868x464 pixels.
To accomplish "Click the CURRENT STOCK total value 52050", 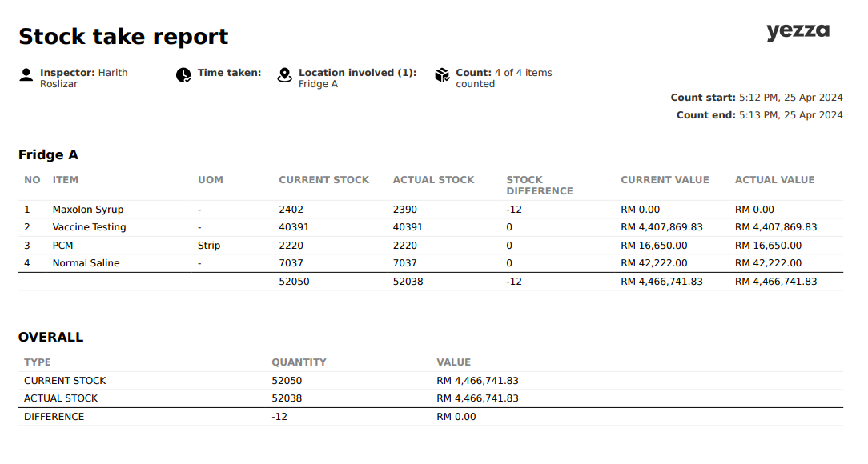I will pos(288,380).
